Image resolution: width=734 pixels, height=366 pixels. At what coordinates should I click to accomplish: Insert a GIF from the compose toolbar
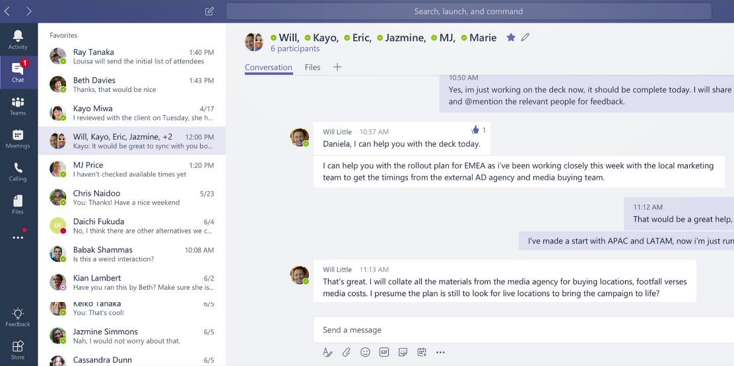tap(384, 352)
